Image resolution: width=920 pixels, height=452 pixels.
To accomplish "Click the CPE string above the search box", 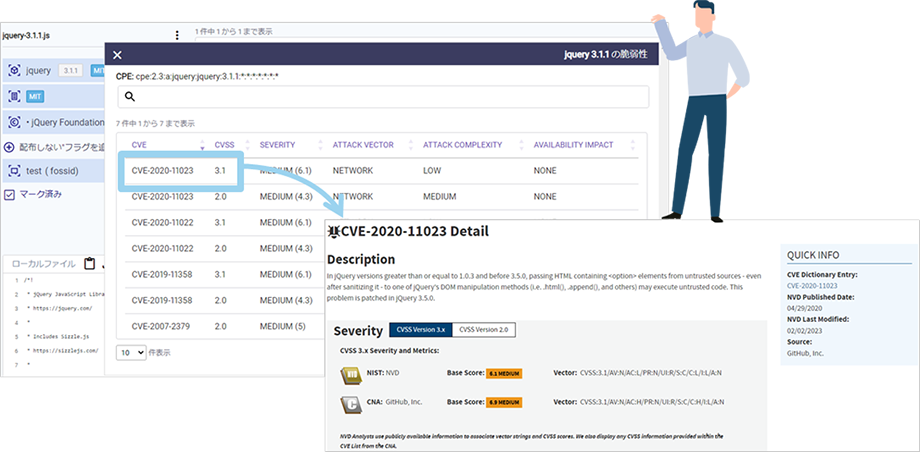I will [197, 76].
